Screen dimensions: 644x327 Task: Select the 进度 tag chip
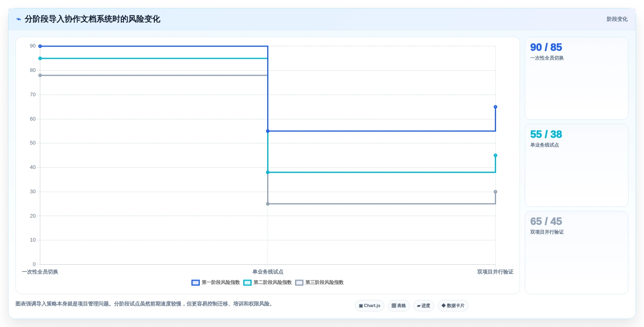423,306
